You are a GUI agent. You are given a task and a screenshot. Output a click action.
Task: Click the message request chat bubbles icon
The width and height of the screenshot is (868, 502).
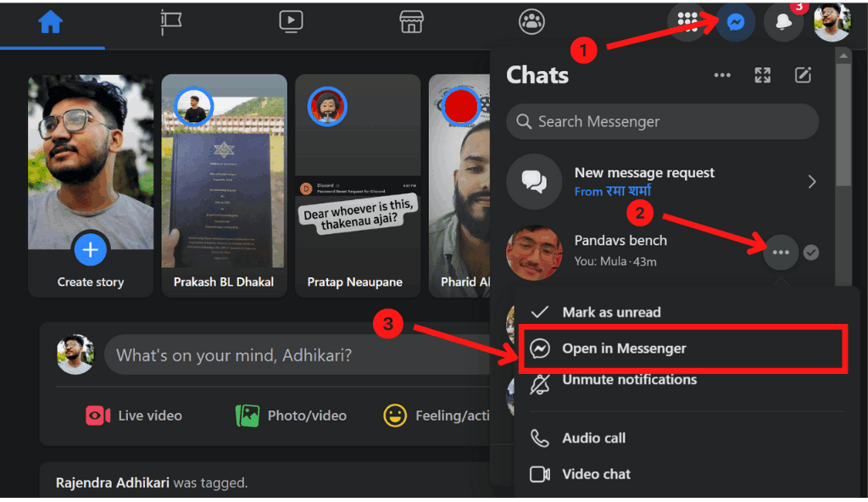coord(534,181)
